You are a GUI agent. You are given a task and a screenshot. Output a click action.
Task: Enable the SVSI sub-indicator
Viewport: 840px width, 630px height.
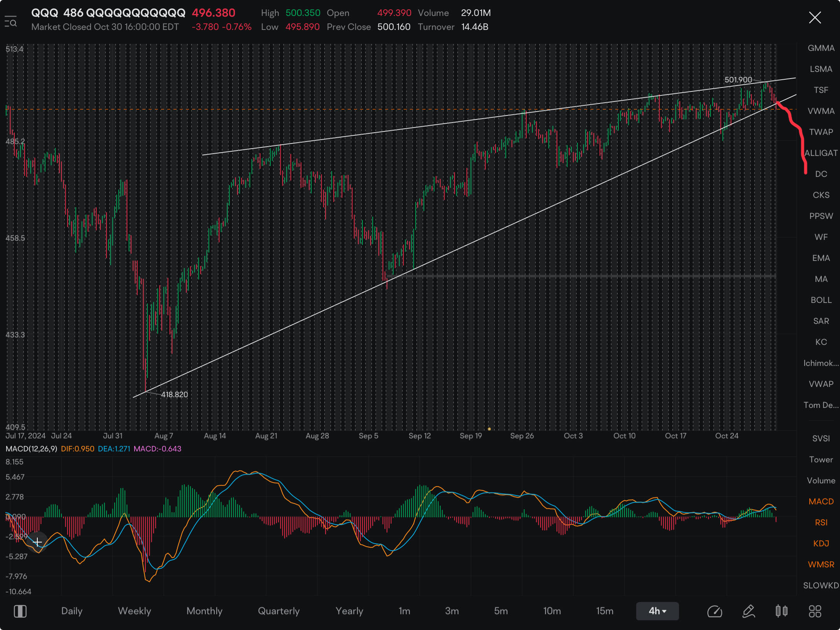821,439
